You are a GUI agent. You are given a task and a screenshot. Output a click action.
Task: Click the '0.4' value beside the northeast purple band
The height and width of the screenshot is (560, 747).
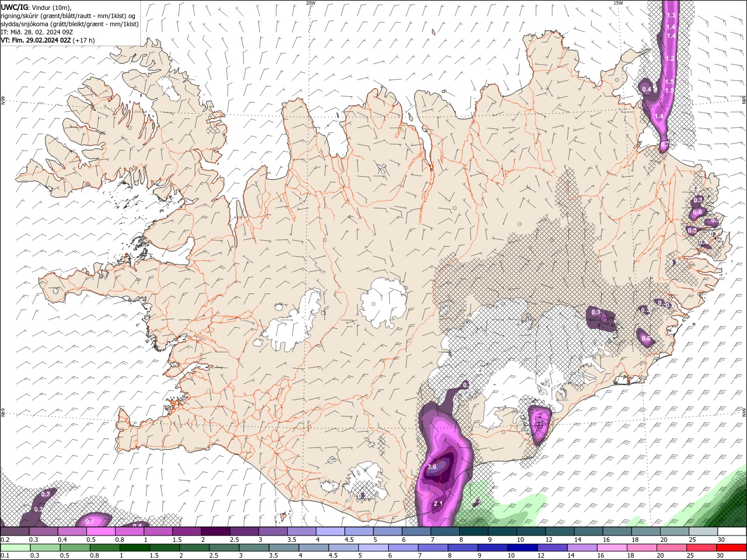(x=647, y=89)
